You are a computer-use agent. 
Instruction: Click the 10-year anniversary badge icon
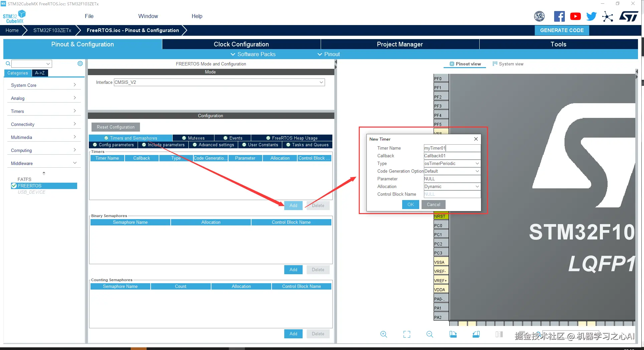539,16
